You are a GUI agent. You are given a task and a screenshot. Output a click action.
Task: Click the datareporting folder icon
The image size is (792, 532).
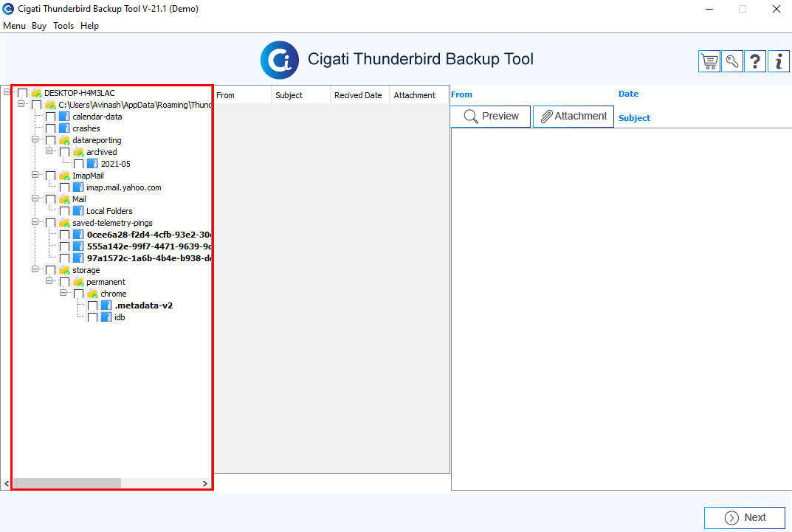point(64,140)
